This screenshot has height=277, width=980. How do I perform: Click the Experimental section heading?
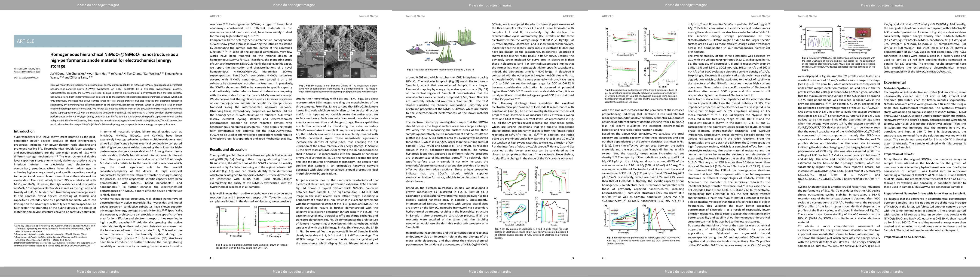894,82
